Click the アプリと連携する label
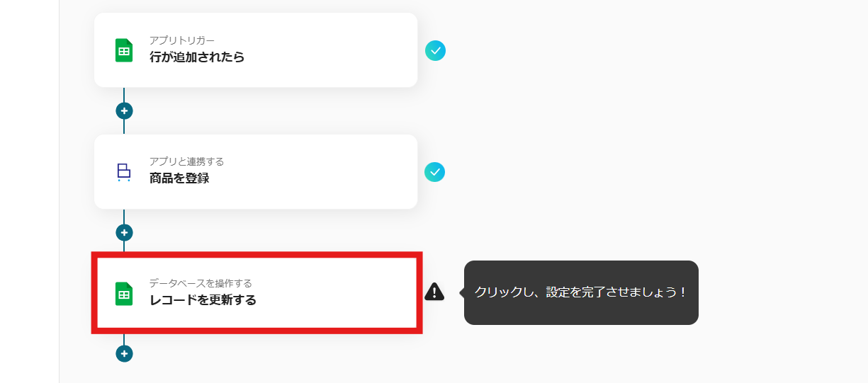Screen dimensions: 868x383 pyautogui.click(x=186, y=162)
